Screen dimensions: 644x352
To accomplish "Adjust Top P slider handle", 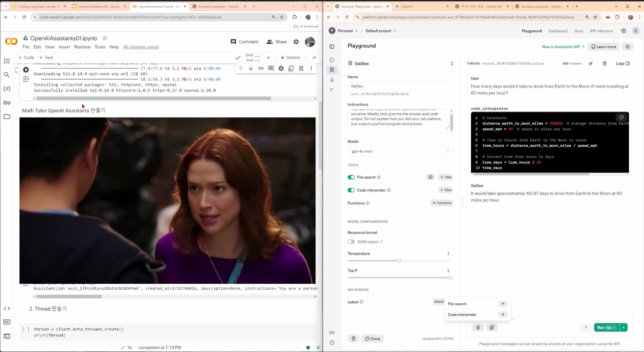I will (451, 277).
